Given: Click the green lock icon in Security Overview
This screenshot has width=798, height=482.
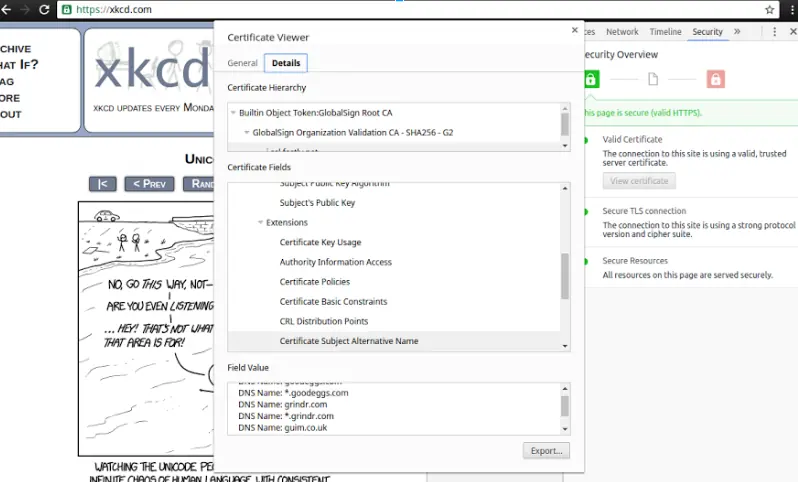Looking at the screenshot, I should 591,79.
